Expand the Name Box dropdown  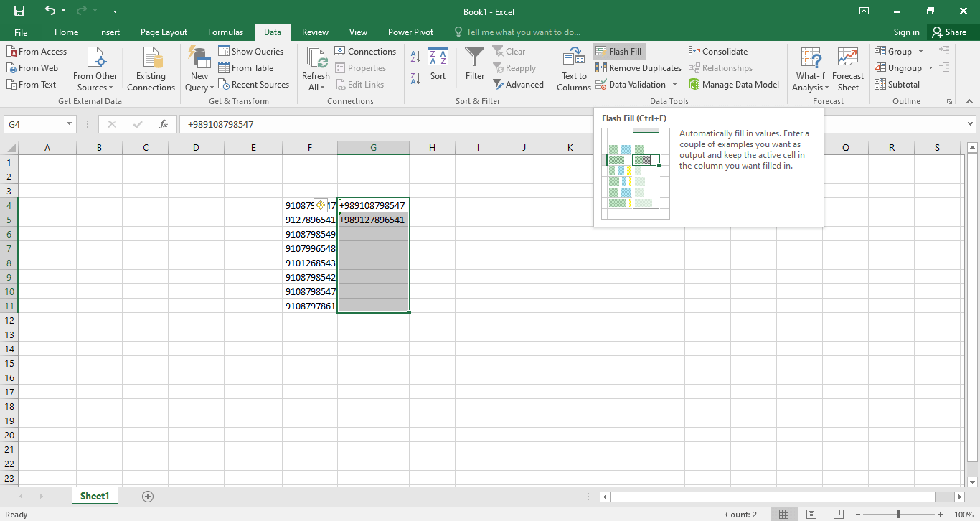pos(69,124)
